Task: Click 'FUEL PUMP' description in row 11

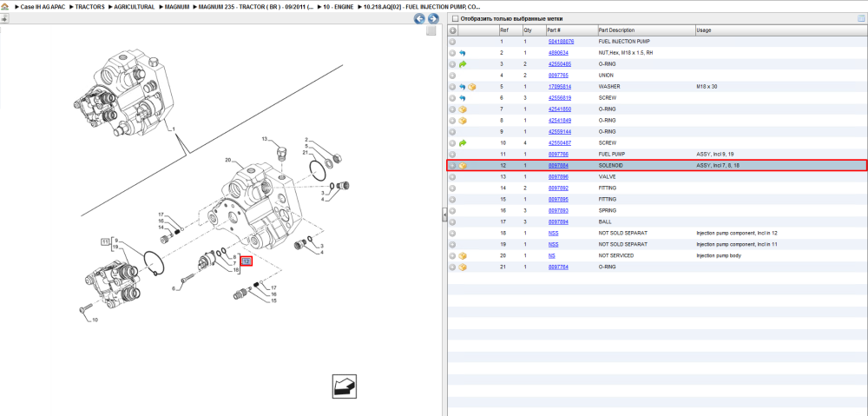Action: click(611, 154)
